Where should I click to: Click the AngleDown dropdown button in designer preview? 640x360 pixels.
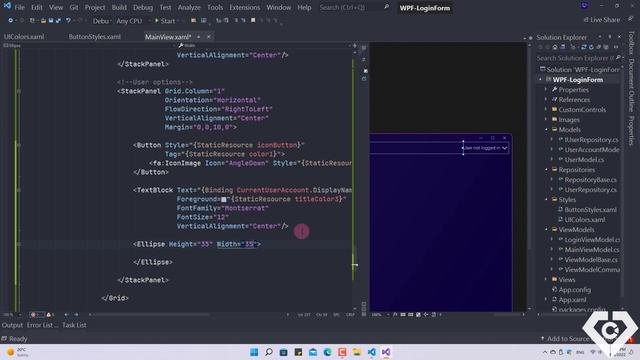[504, 148]
